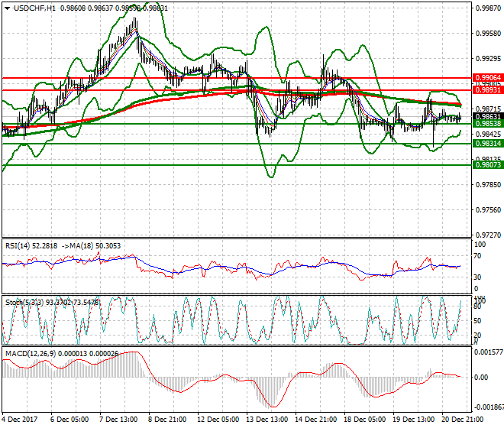Select the 4 Dec 2017 time axis label

[x=19, y=420]
